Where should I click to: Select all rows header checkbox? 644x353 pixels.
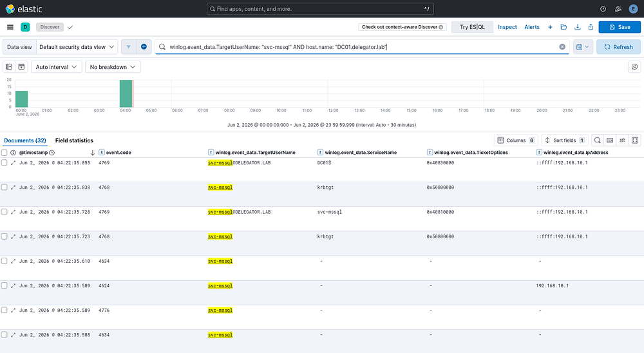pyautogui.click(x=4, y=153)
